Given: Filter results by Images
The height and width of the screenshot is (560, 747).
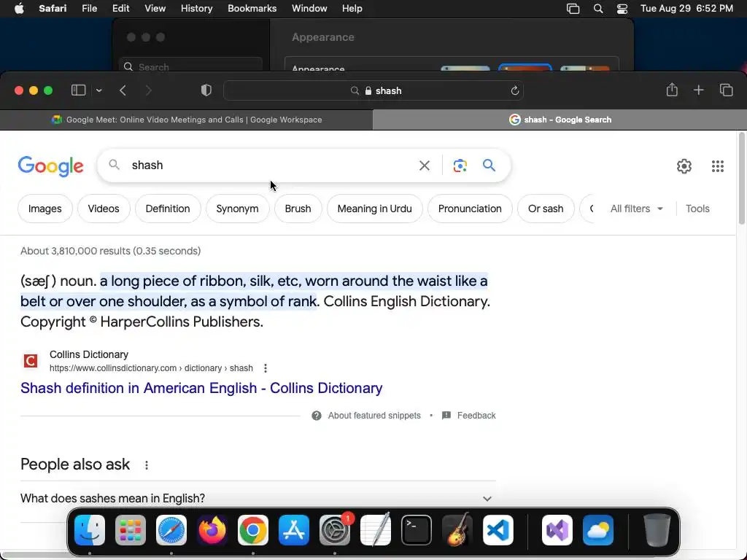Looking at the screenshot, I should click(44, 209).
